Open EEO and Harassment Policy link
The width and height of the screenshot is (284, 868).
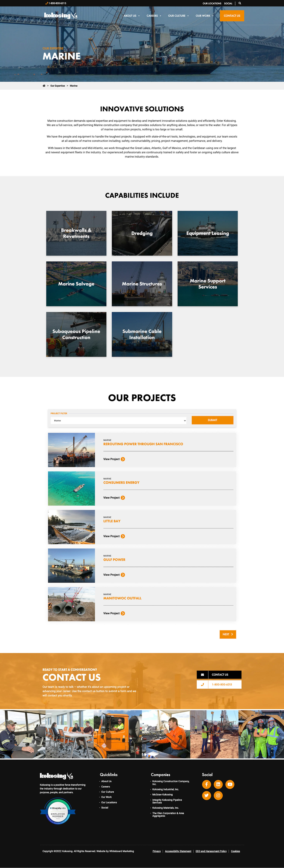(211, 851)
